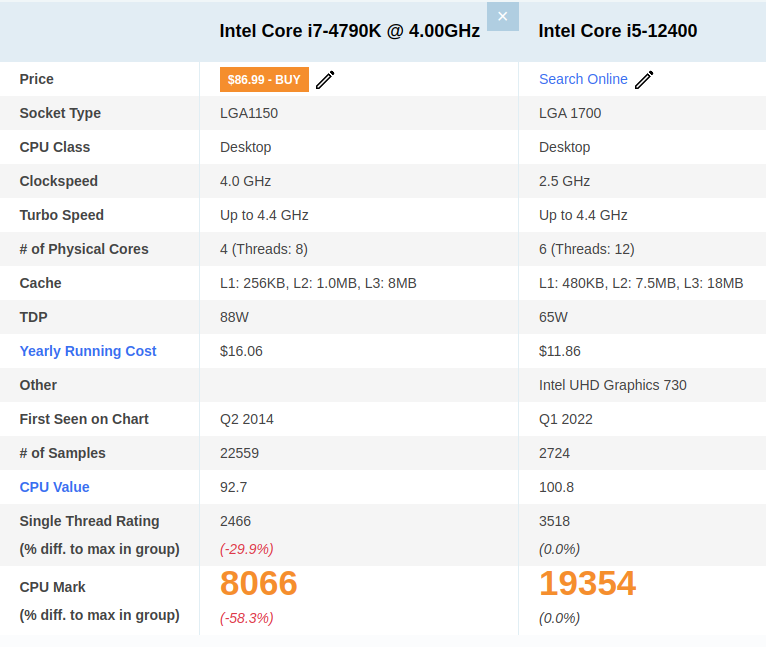Click the 88W TDP value
Viewport: 766px width, 647px height.
(234, 317)
